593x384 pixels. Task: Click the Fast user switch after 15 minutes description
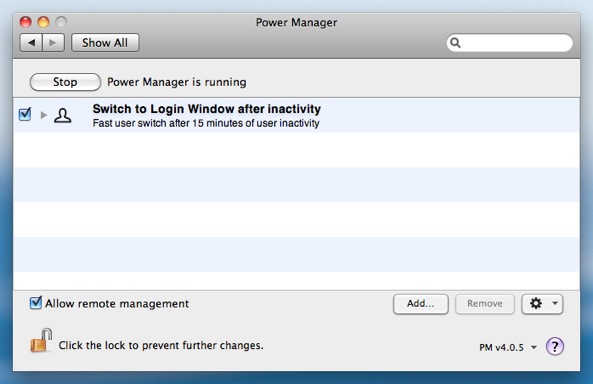[x=206, y=123]
